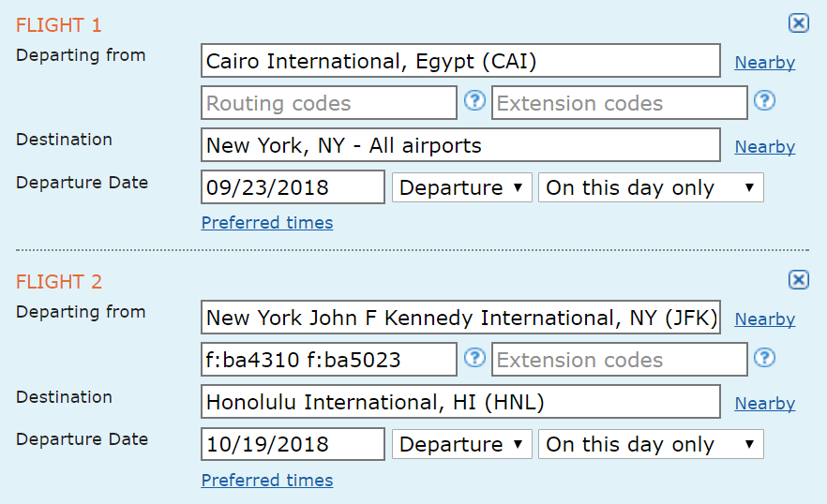Open extension codes help for Flight 1
The image size is (827, 504).
click(x=764, y=100)
